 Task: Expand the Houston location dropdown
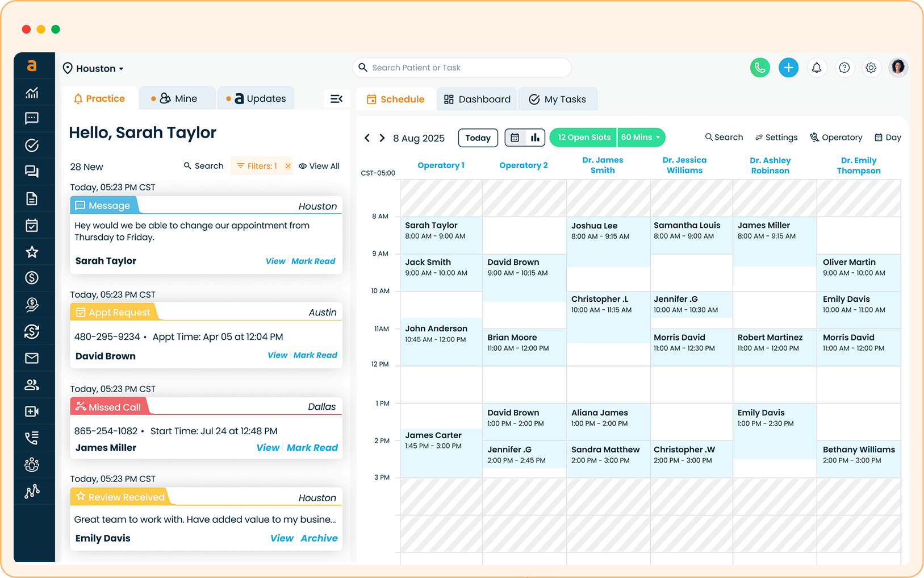pos(94,69)
